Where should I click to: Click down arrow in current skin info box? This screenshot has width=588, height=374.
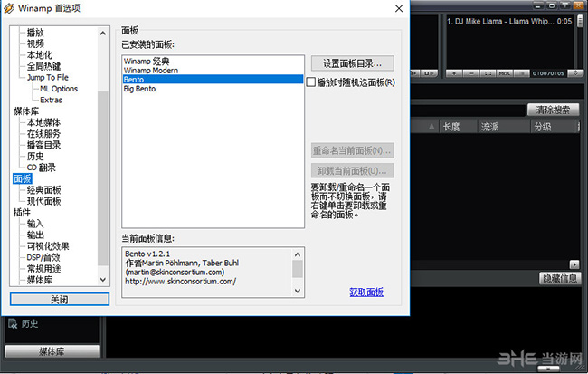(298, 291)
